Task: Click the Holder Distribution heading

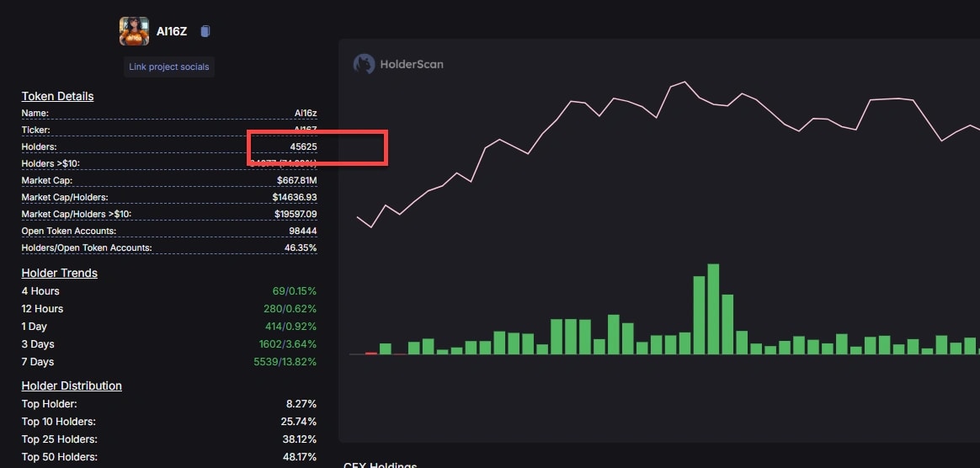Action: pos(72,386)
